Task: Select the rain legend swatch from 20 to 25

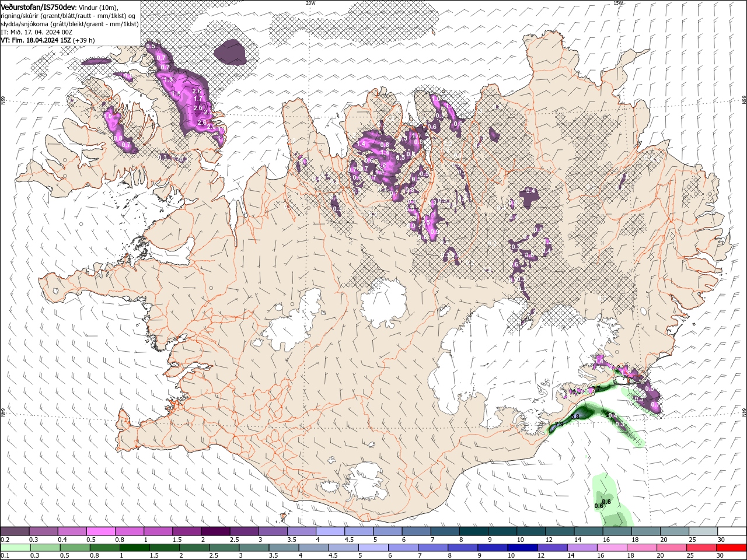Action: click(672, 548)
